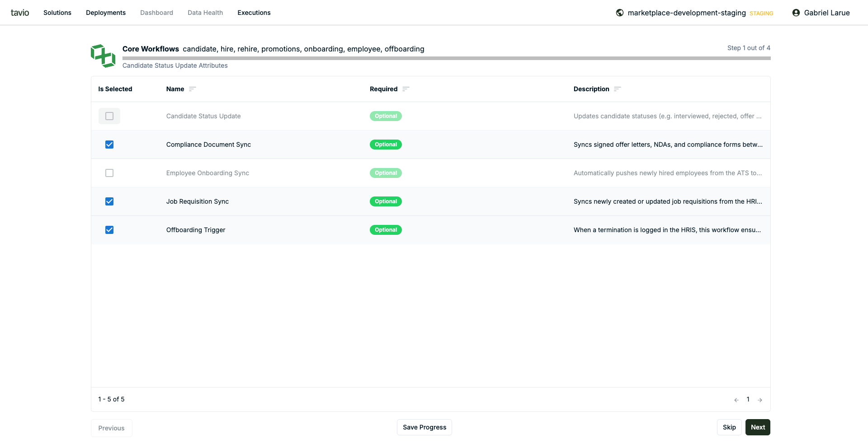
Task: Click the step progress bar
Action: tap(446, 58)
